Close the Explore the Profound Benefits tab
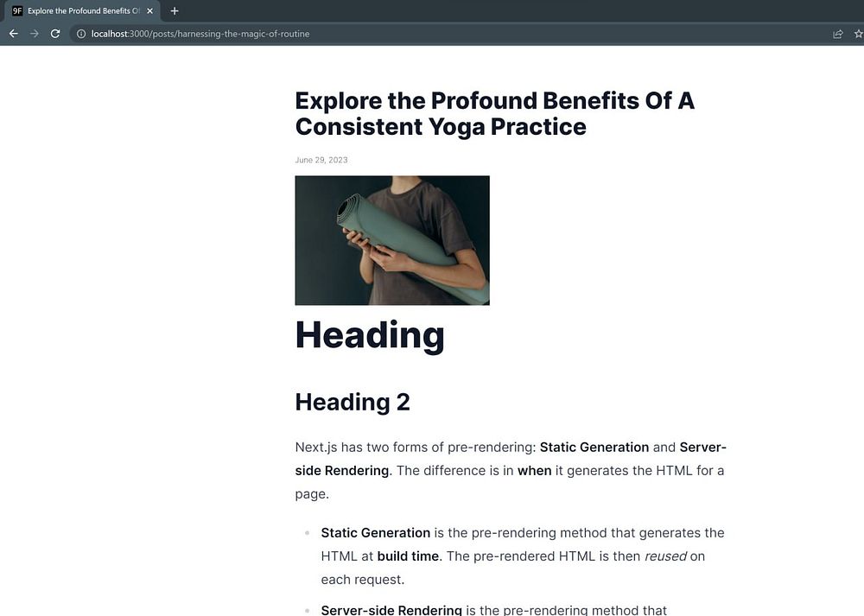864x616 pixels. tap(149, 11)
